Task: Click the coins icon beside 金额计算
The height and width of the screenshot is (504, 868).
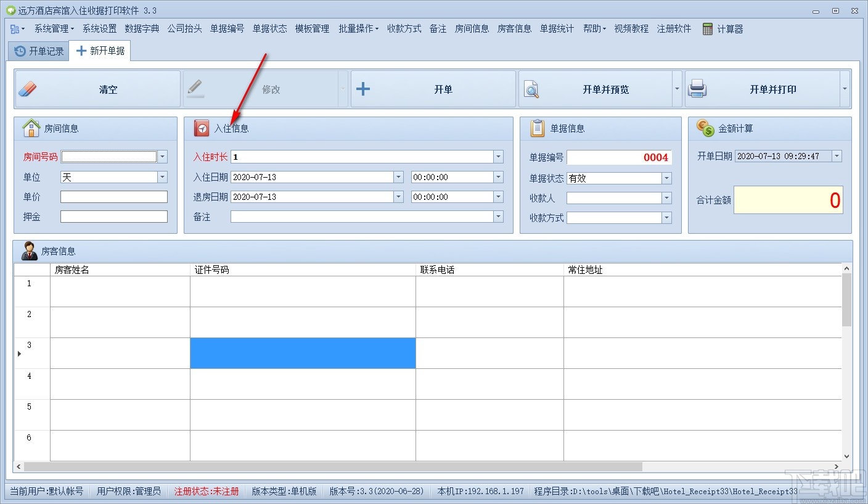Action: tap(705, 128)
